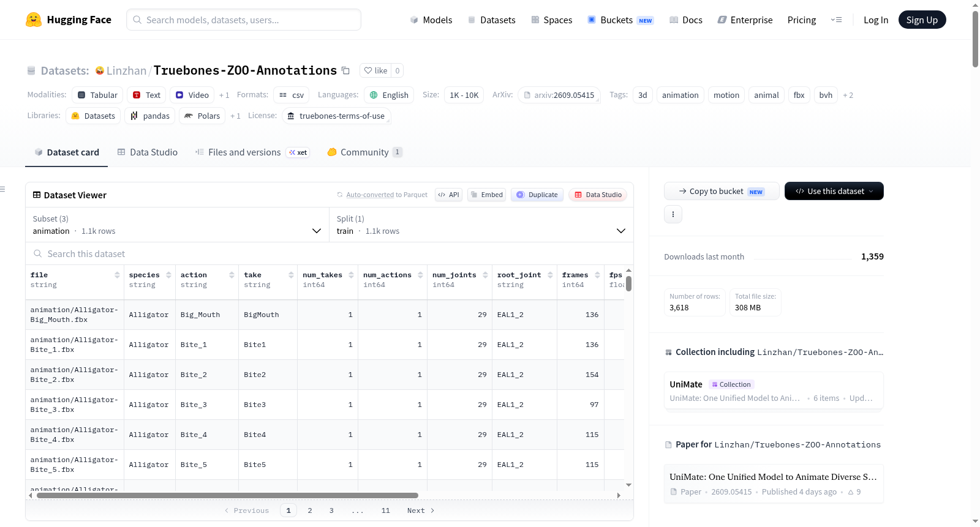Open the three-dot more actions button
This screenshot has width=980, height=527.
click(x=673, y=214)
